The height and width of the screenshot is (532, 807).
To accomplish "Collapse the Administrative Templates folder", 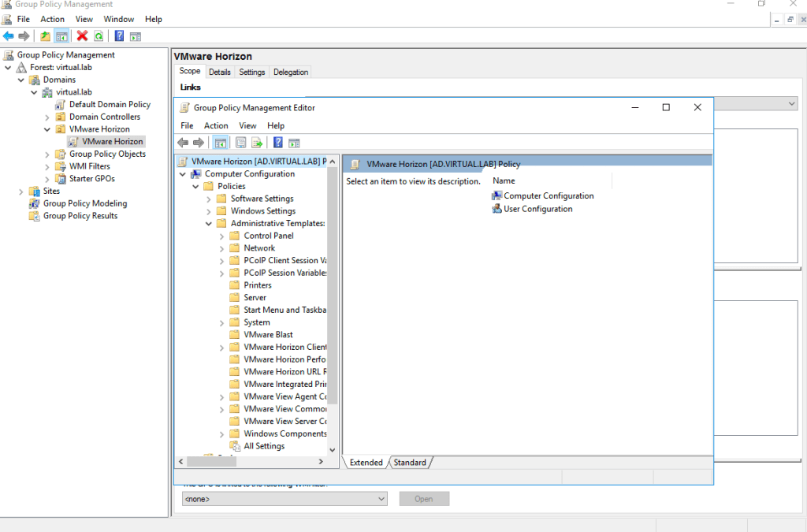I will tap(210, 224).
